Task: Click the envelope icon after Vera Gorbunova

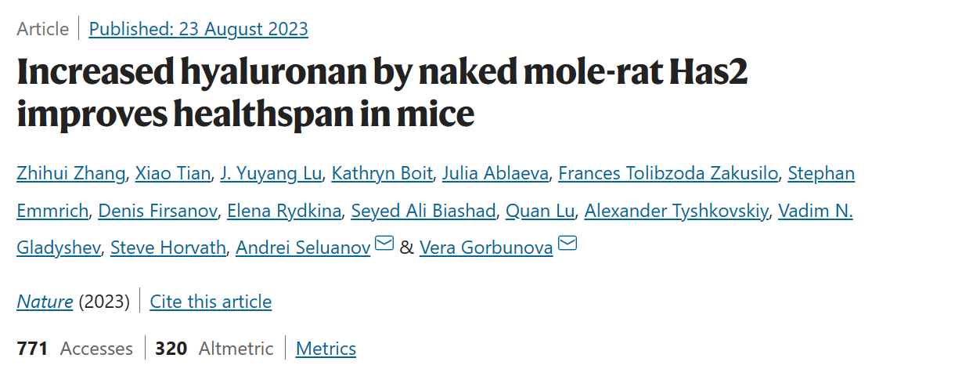Action: coord(567,244)
